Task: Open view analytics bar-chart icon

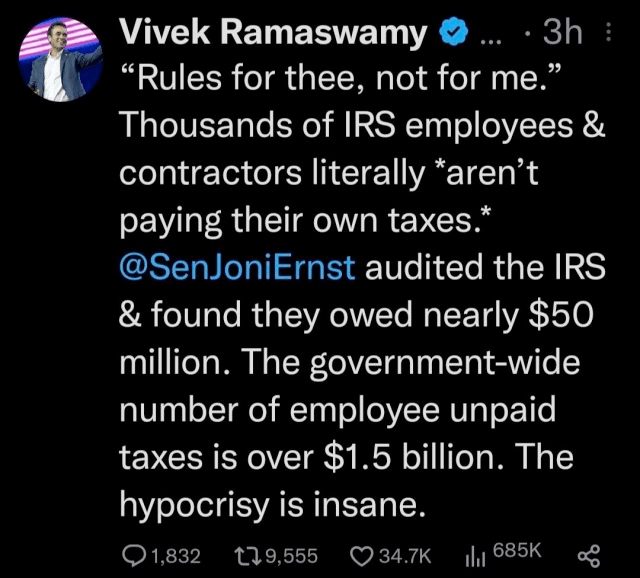Action: 476,553
